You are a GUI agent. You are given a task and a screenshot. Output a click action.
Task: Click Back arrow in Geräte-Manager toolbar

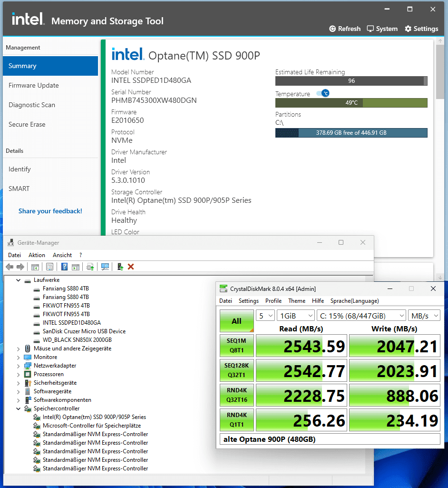(x=10, y=267)
